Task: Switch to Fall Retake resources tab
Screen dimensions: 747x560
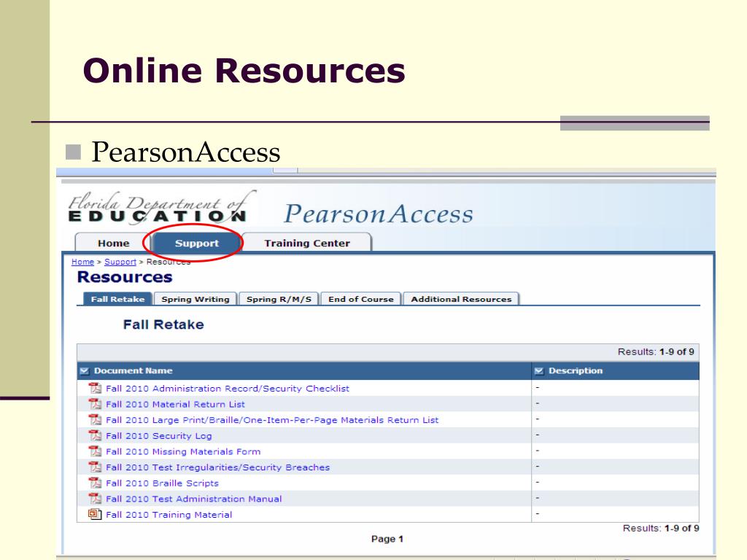Action: click(117, 299)
